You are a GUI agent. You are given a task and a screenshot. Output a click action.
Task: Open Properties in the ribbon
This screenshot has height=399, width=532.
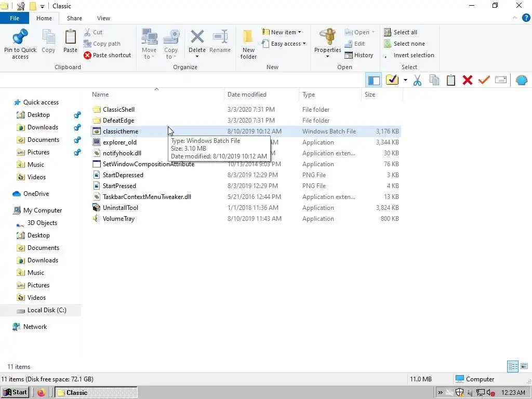(327, 44)
